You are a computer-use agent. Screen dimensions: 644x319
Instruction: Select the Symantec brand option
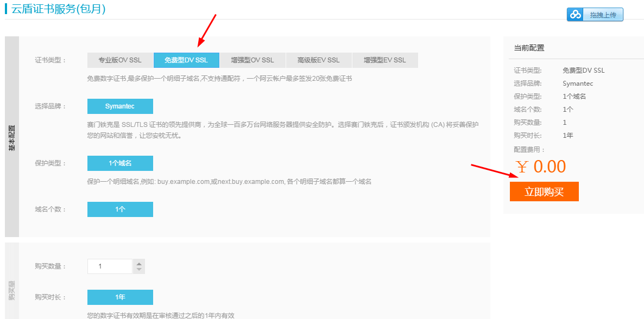click(120, 106)
